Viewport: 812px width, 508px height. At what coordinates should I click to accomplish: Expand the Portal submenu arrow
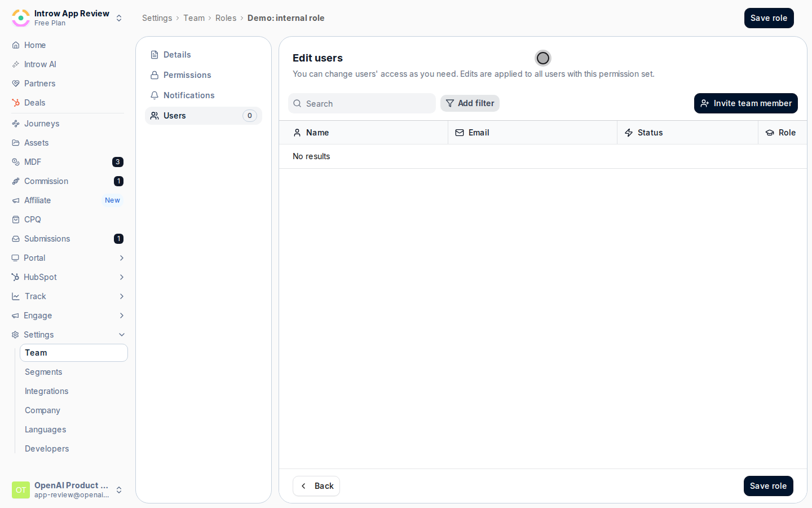pos(121,258)
